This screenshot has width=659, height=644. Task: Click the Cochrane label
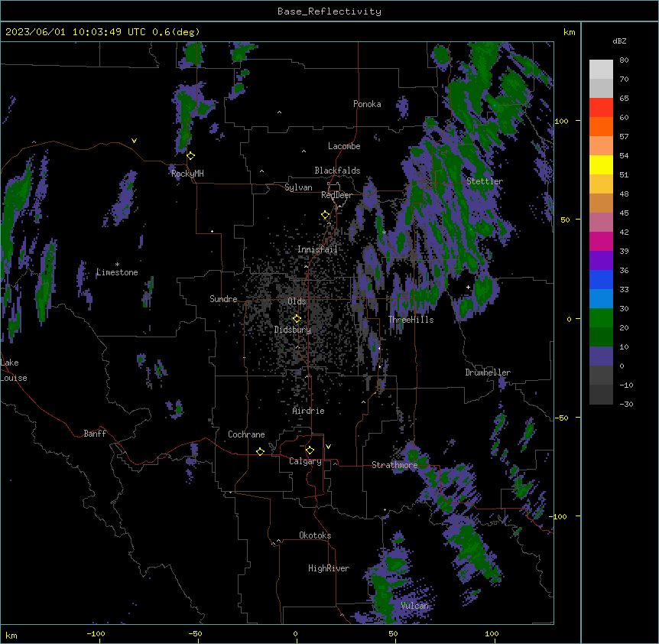[246, 434]
